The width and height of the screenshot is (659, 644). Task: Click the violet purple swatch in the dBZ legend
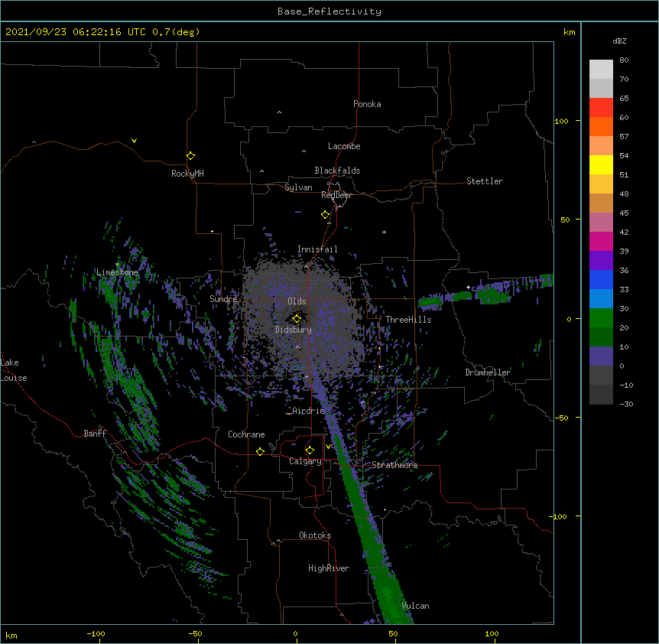(x=601, y=261)
